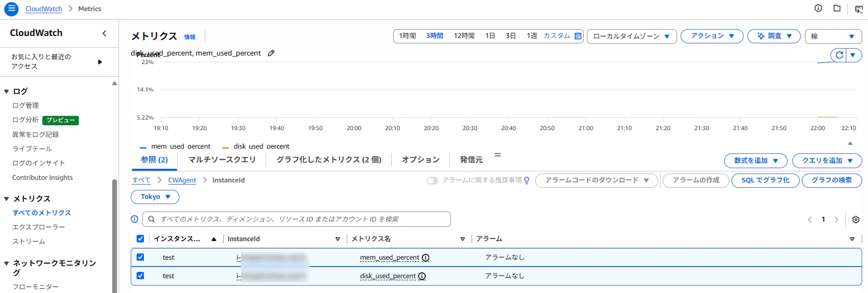The height and width of the screenshot is (293, 868).
Task: Collapse the CloudWatch sidebar with the chevron
Action: click(104, 33)
